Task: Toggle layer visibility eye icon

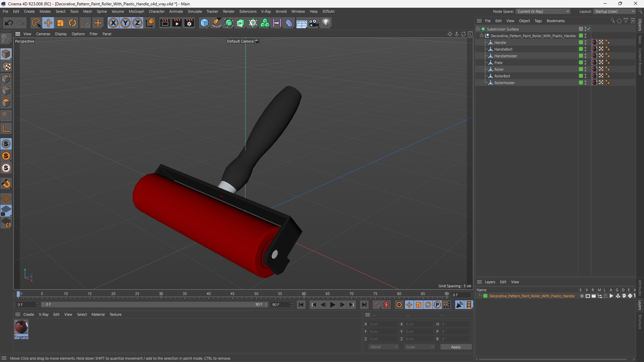Action: pyautogui.click(x=588, y=296)
